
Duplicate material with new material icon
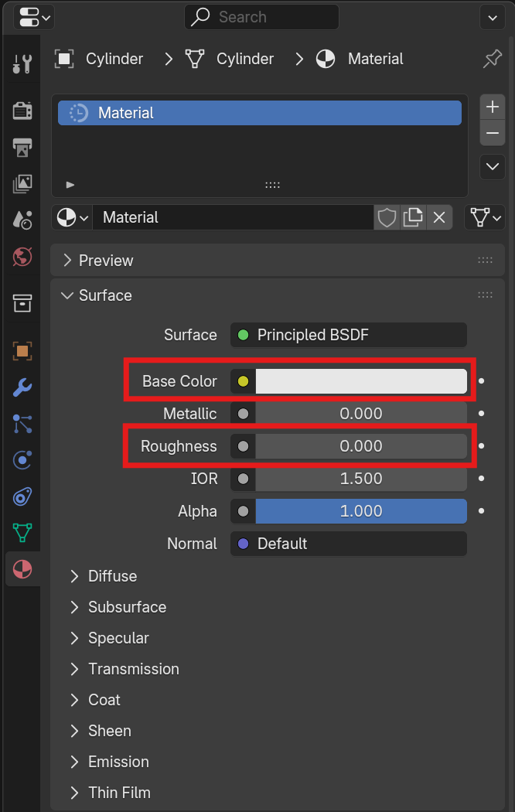pyautogui.click(x=413, y=217)
